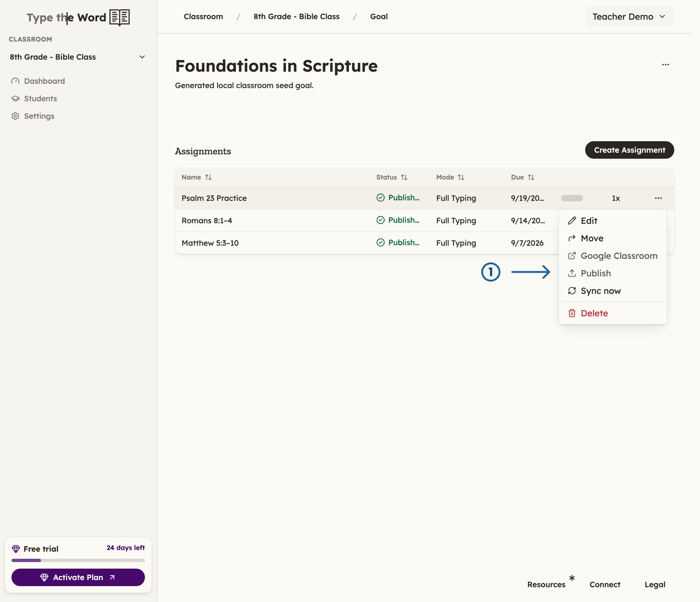Open the Resources footer link
The height and width of the screenshot is (602, 700).
coord(546,584)
